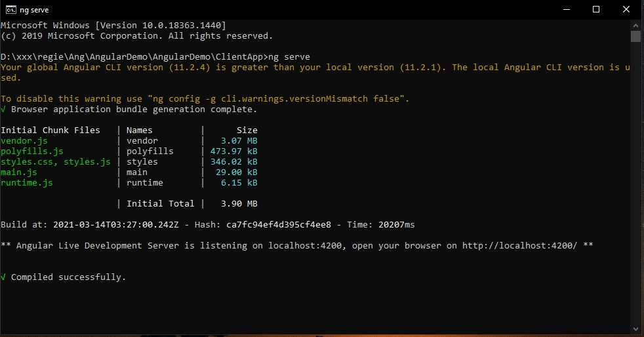Click the Initial Total 3.90 MB value
Screen dimensions: 644x337
pyautogui.click(x=239, y=204)
